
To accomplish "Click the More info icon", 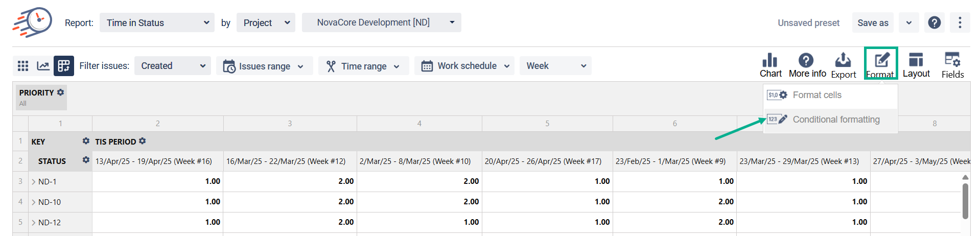I will coord(807,65).
